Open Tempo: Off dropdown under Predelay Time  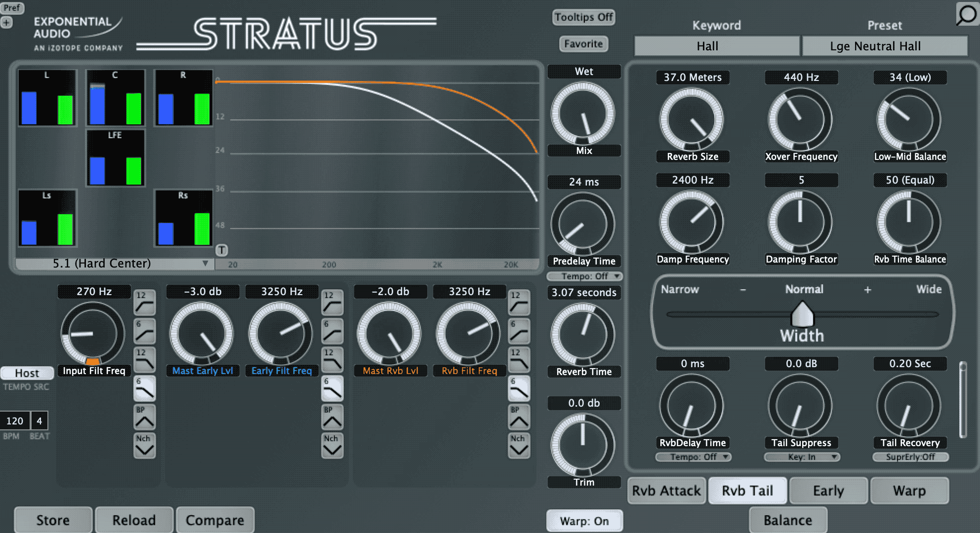[x=584, y=276]
